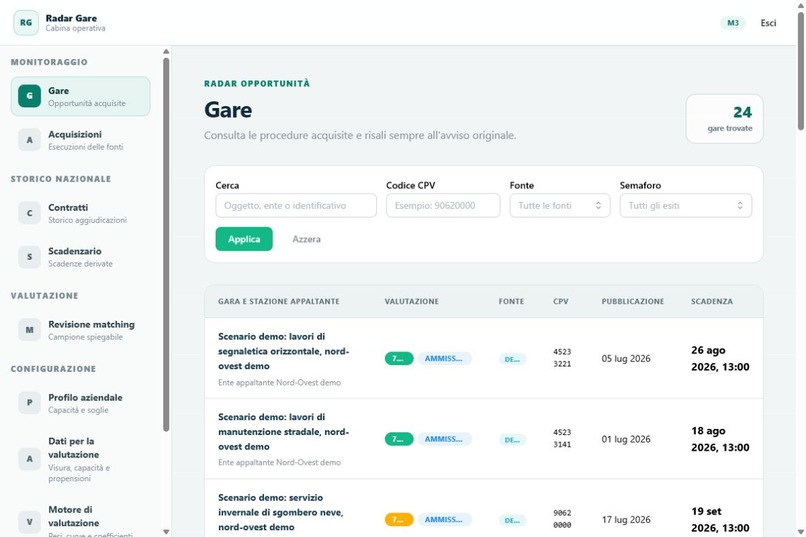Click the Motore di valutazione V icon

[x=29, y=522]
